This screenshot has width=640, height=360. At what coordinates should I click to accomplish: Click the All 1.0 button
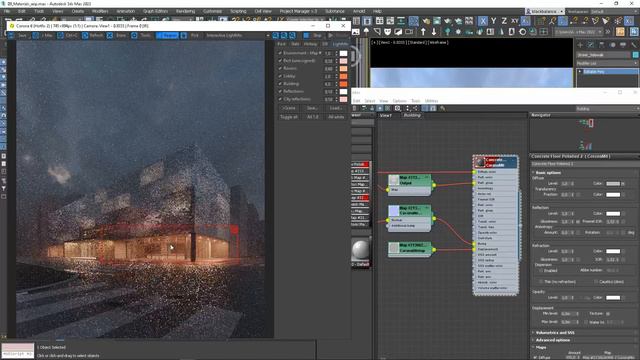(x=312, y=117)
